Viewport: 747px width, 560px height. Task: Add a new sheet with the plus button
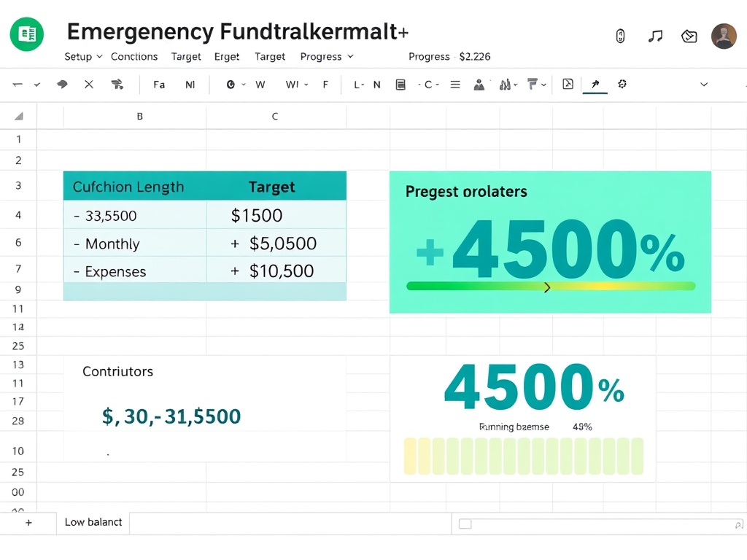(28, 522)
